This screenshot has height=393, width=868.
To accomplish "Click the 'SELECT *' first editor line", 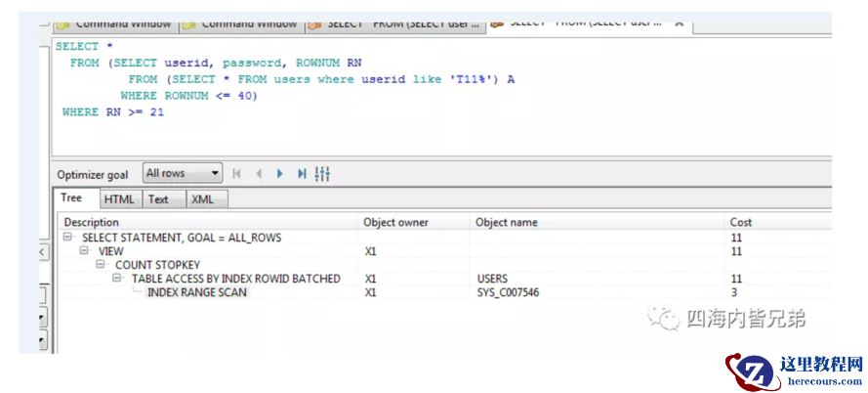I will (x=84, y=47).
